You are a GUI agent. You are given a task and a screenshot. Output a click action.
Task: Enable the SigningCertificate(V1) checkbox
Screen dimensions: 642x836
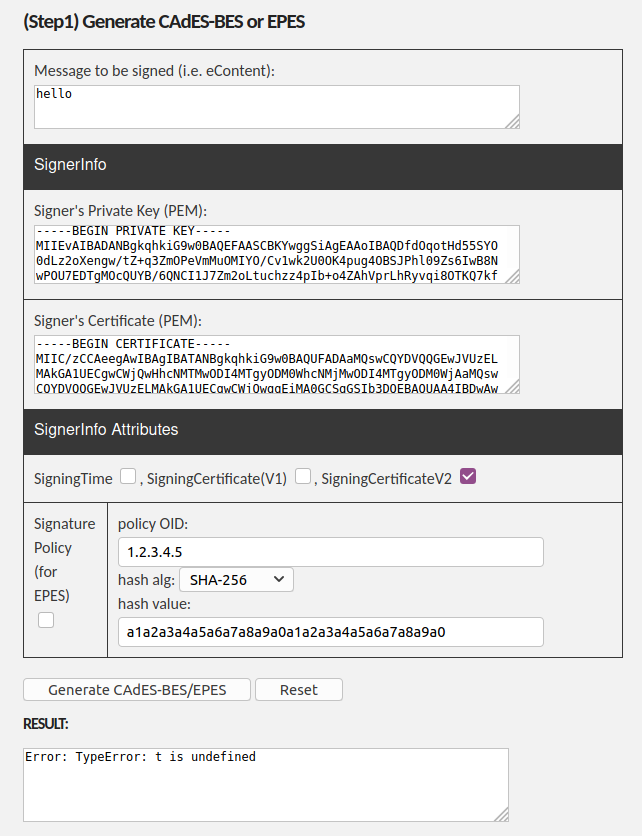point(303,478)
